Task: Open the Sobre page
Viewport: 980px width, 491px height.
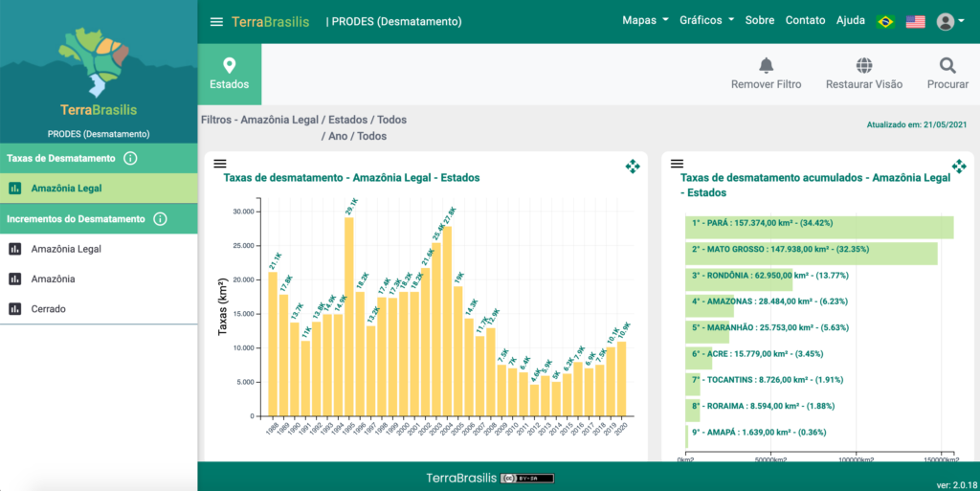Action: click(759, 21)
